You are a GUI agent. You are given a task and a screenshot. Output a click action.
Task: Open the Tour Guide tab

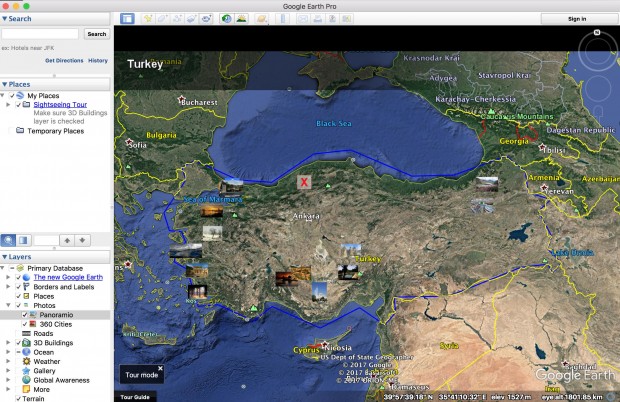click(135, 397)
